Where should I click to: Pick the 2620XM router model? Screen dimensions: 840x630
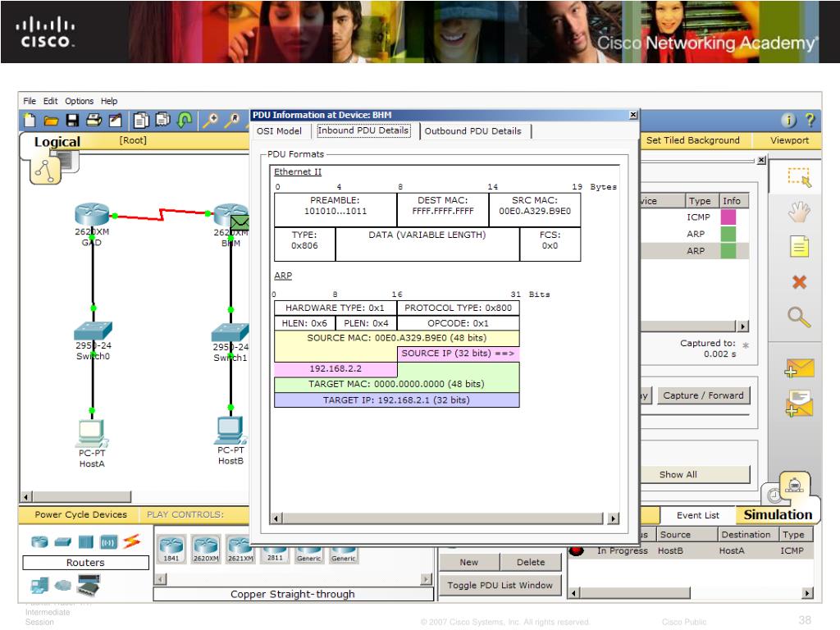pyautogui.click(x=206, y=549)
